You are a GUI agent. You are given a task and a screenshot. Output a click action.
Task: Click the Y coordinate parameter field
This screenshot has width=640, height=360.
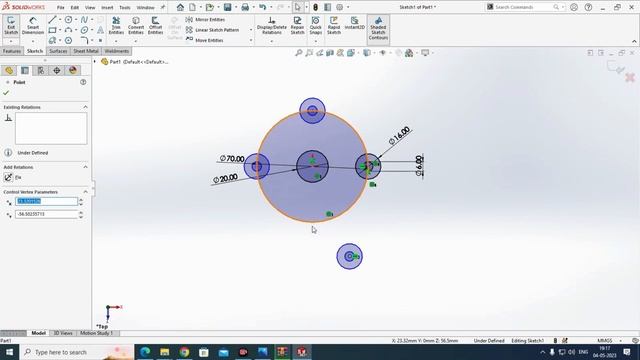[x=46, y=214]
